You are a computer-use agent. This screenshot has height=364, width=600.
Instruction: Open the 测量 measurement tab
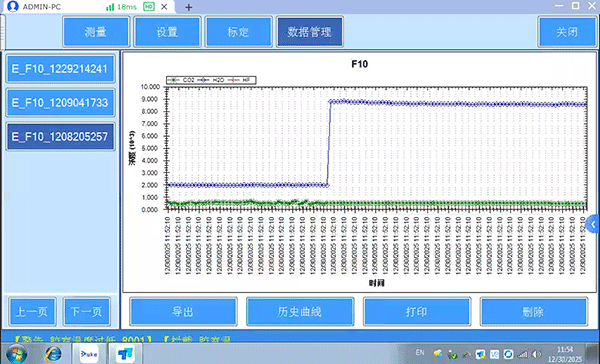pos(96,32)
